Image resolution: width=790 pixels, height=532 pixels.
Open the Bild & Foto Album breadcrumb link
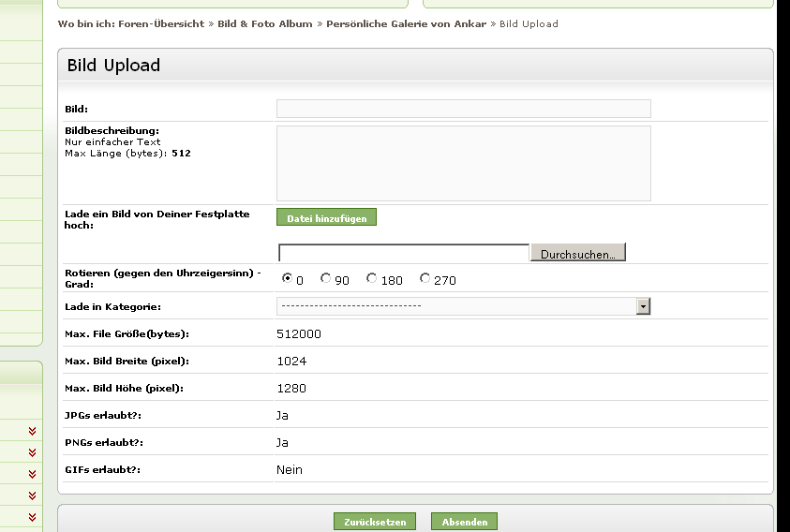[x=265, y=23]
